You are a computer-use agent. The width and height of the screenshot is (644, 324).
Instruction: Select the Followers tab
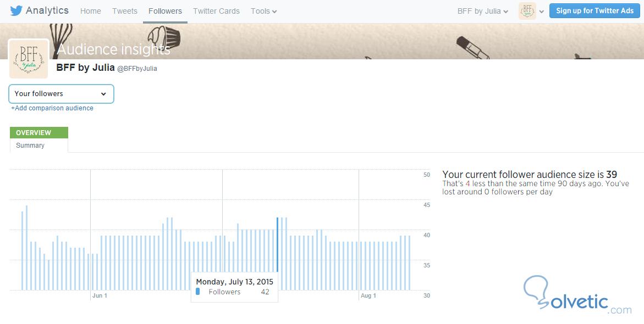pos(165,11)
